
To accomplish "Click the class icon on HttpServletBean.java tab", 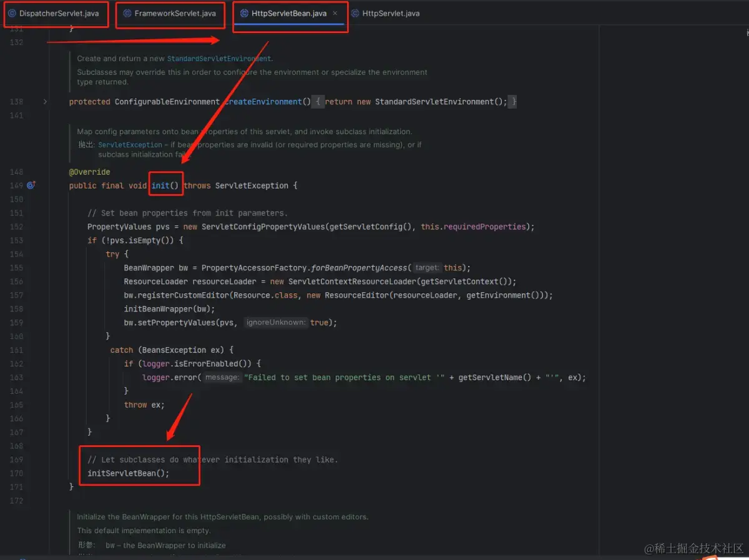I will pos(245,13).
